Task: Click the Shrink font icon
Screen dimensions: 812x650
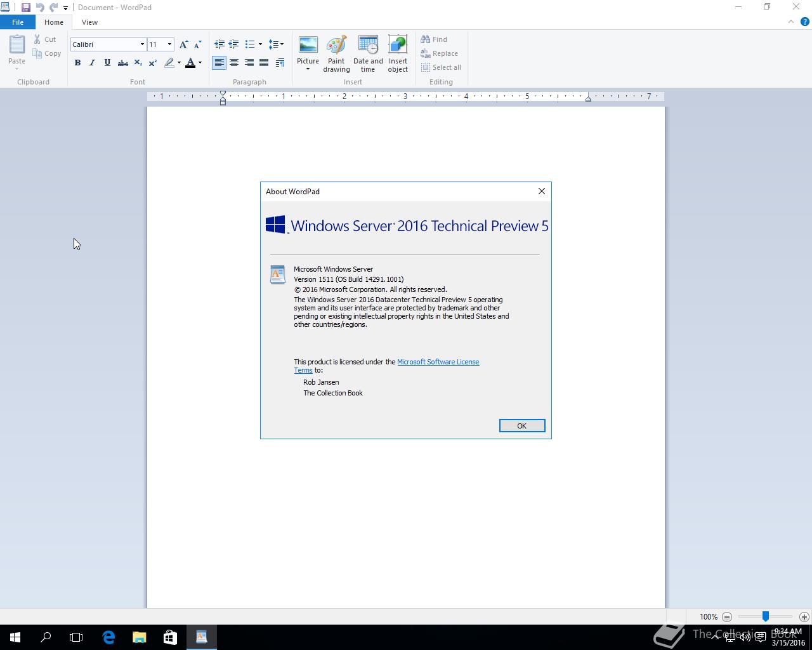Action: [197, 44]
